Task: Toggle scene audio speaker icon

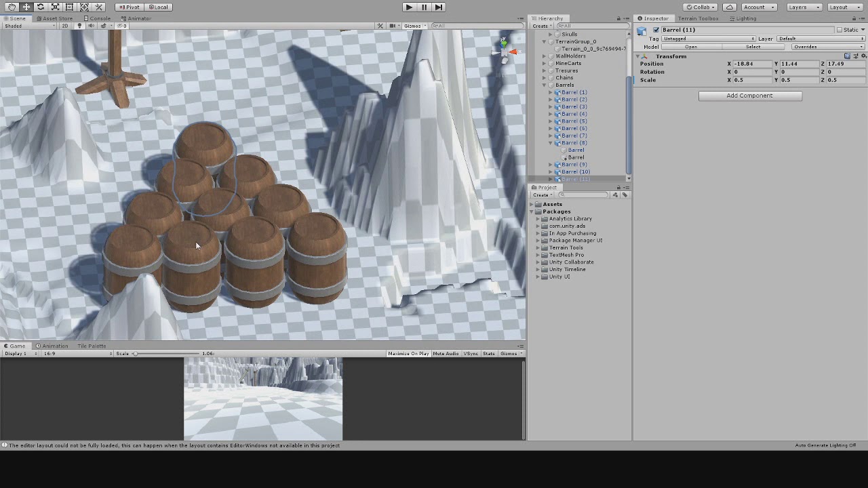Action: (x=90, y=26)
